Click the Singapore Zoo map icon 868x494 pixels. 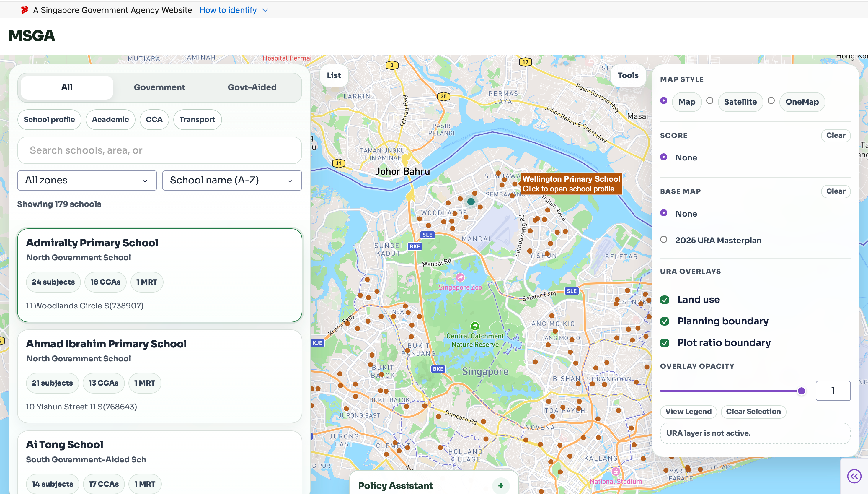tap(460, 277)
